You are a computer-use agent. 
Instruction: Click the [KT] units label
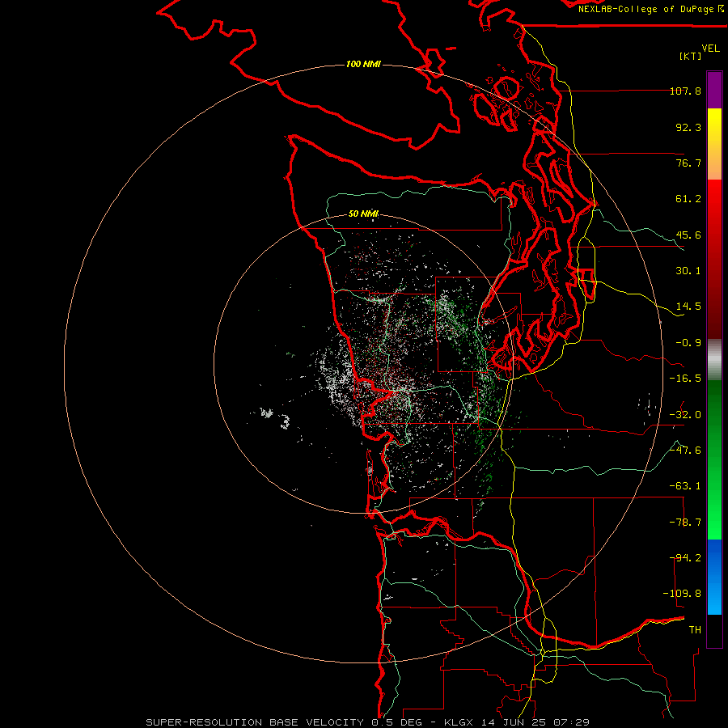tap(691, 56)
